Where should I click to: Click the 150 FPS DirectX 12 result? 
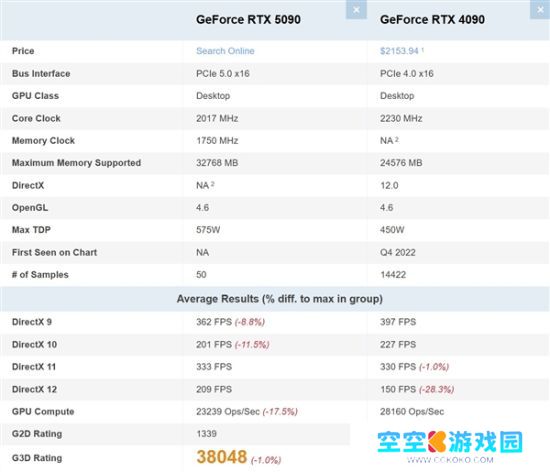pyautogui.click(x=398, y=390)
